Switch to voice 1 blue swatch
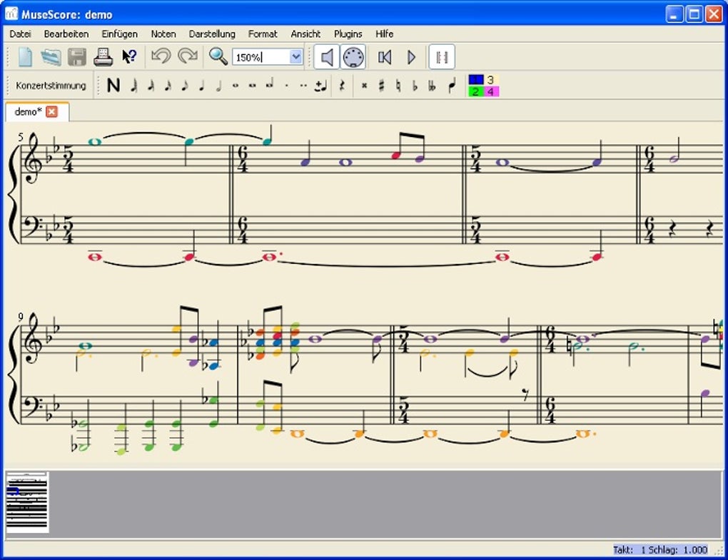Viewport: 728px width, 560px height. click(476, 80)
